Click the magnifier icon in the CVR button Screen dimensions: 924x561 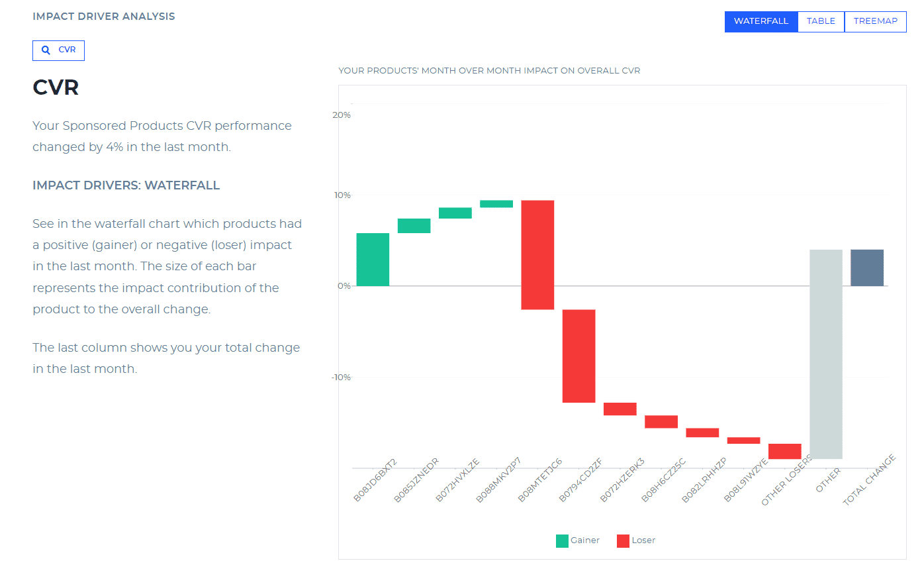click(46, 50)
